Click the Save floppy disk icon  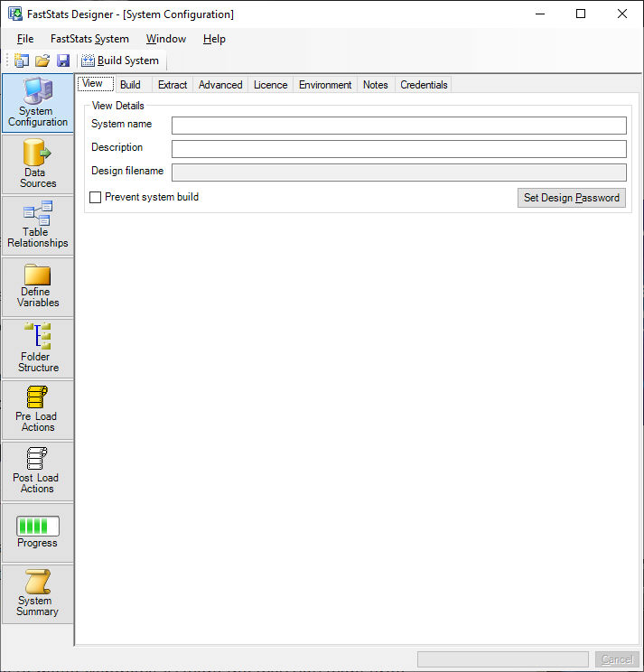63,61
